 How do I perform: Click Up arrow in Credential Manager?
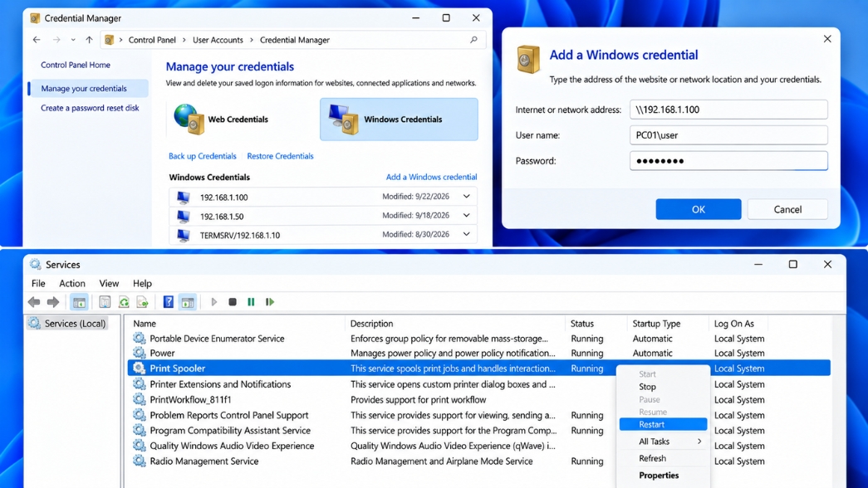click(89, 40)
